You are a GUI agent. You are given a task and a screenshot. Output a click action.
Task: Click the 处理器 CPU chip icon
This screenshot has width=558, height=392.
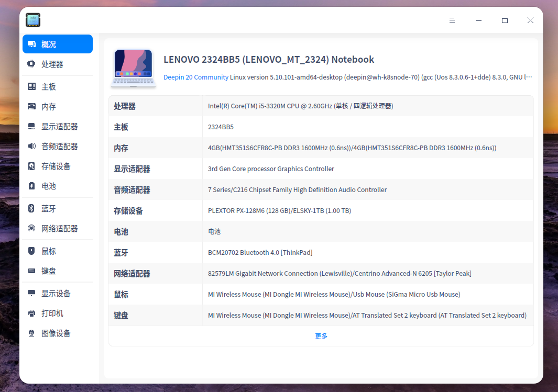pyautogui.click(x=31, y=64)
